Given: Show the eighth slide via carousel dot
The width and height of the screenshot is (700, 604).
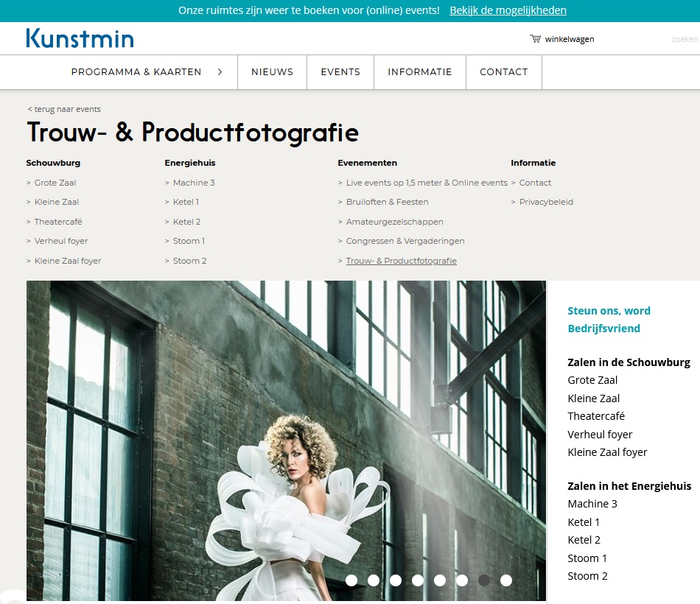Looking at the screenshot, I should click(x=506, y=580).
